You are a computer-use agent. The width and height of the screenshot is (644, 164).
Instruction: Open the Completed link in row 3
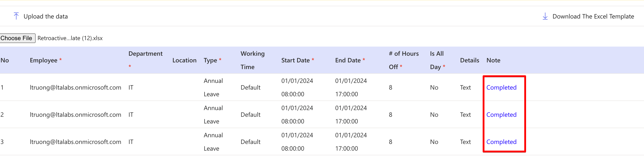(501, 142)
